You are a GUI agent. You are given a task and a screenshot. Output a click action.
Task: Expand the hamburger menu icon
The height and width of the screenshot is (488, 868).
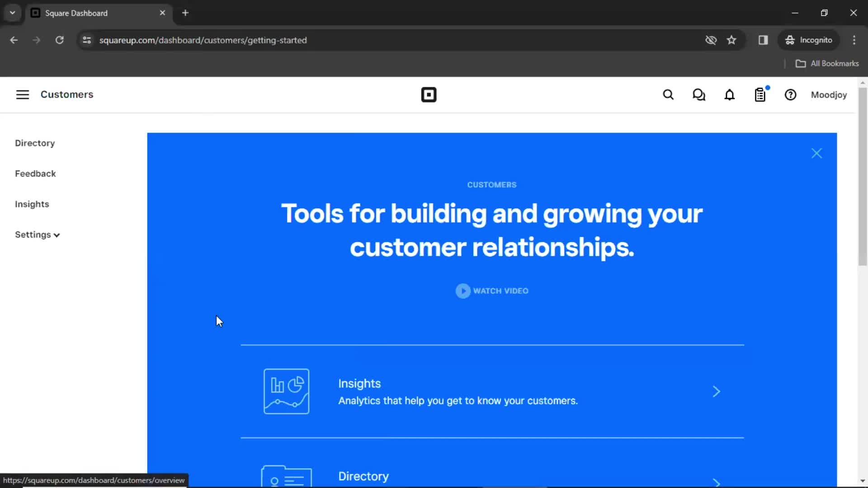pos(22,94)
